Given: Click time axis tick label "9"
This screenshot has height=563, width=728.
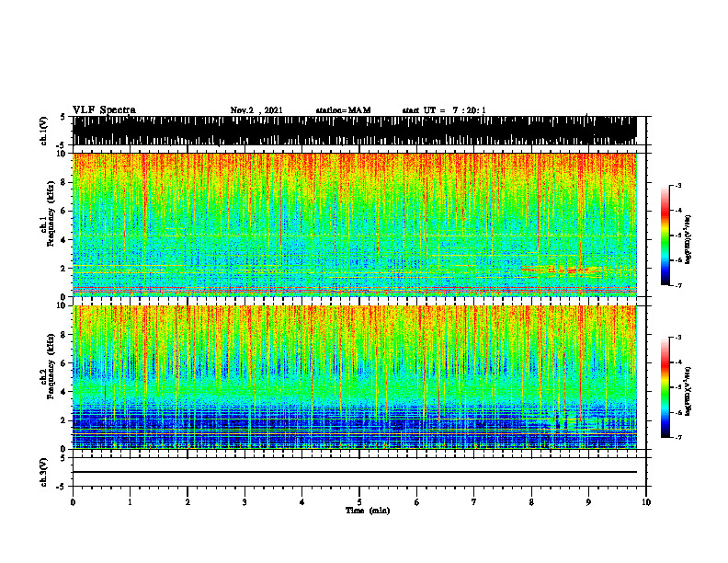Looking at the screenshot, I should point(588,502).
